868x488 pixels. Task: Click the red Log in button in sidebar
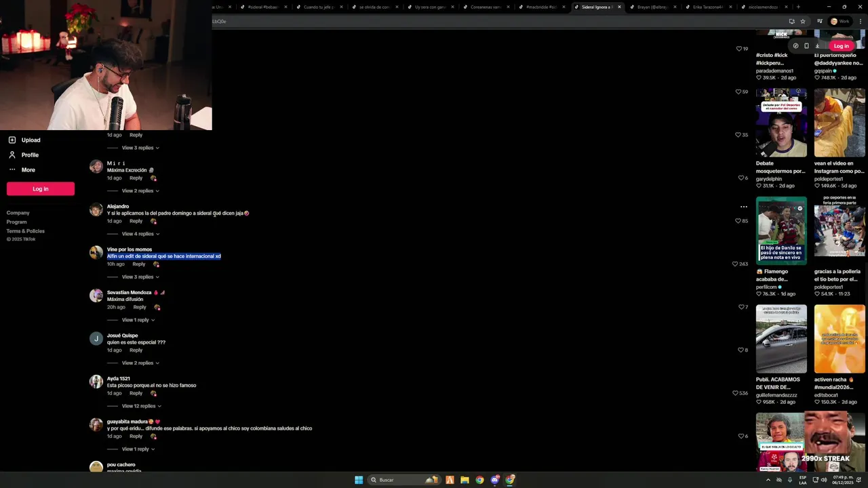tap(41, 189)
